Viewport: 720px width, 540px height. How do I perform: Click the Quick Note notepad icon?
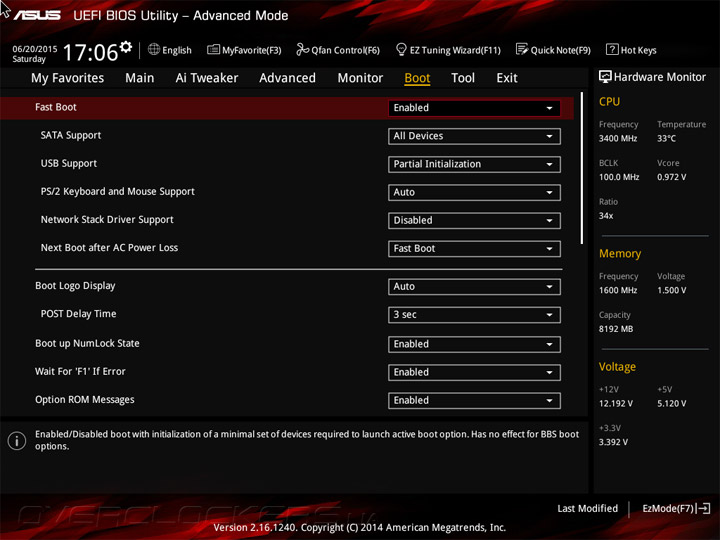[522, 49]
